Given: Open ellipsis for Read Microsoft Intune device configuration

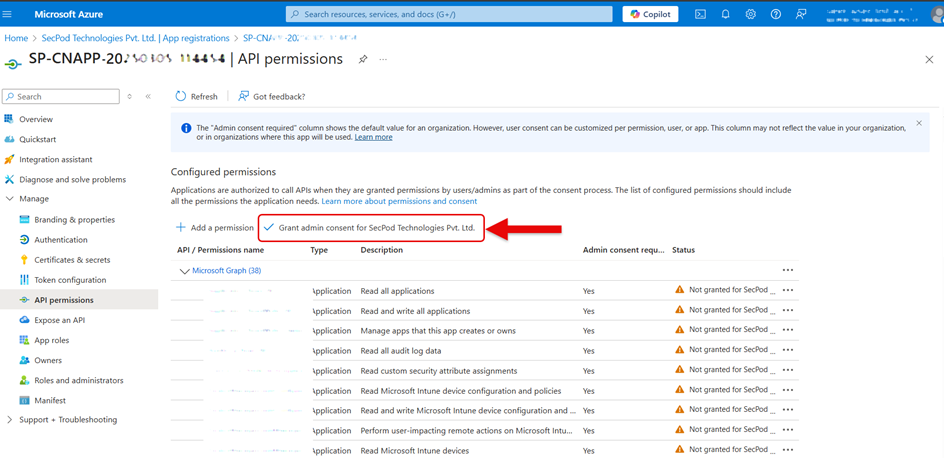Looking at the screenshot, I should tap(787, 390).
